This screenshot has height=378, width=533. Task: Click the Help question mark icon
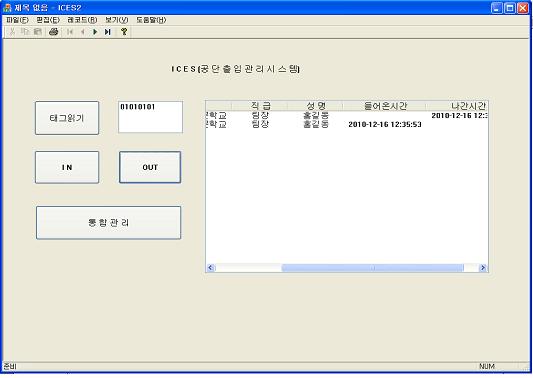(124, 32)
